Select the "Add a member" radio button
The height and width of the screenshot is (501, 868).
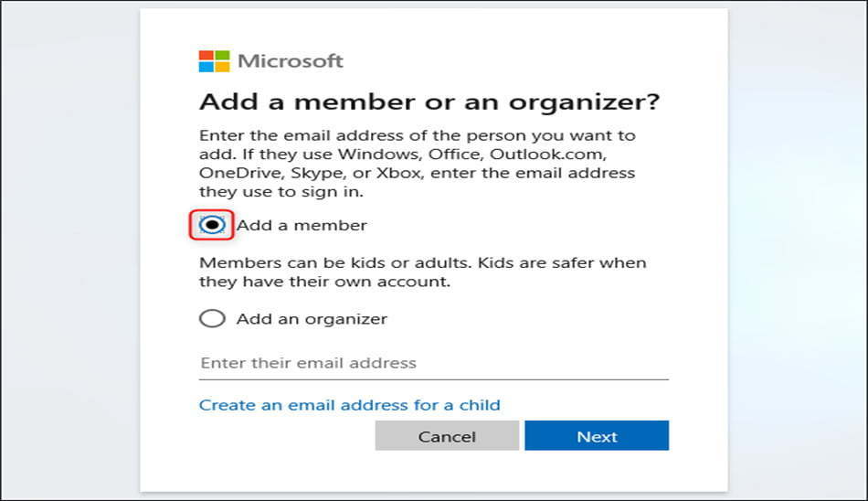(212, 225)
